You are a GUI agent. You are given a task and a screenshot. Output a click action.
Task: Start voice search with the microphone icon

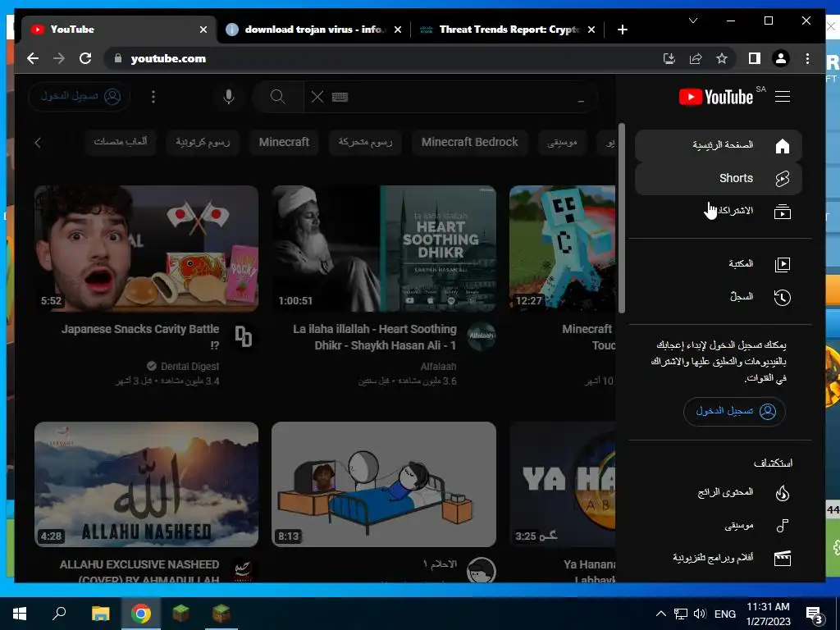(228, 97)
